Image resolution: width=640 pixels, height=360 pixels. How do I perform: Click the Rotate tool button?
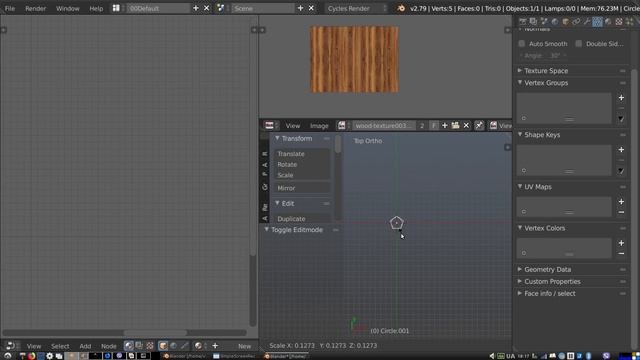(302, 164)
